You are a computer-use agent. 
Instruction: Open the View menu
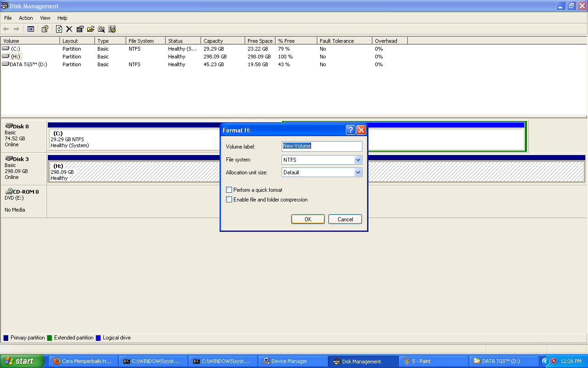click(45, 18)
